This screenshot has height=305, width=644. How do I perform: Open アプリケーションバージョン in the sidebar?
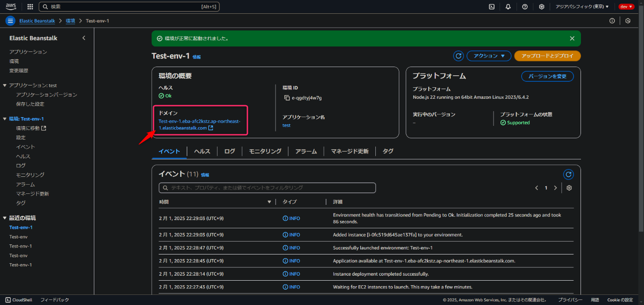point(46,95)
